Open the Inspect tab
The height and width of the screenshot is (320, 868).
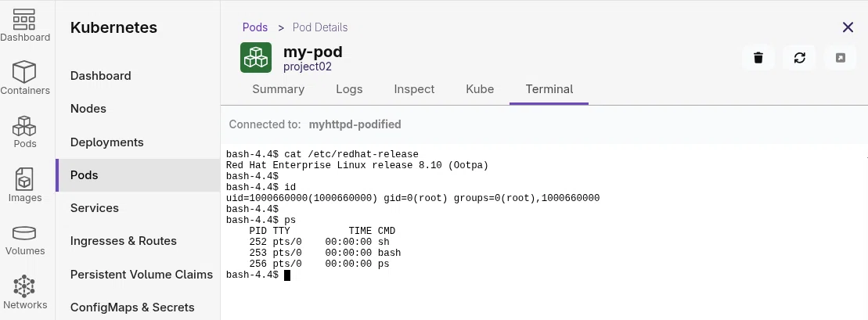[414, 89]
